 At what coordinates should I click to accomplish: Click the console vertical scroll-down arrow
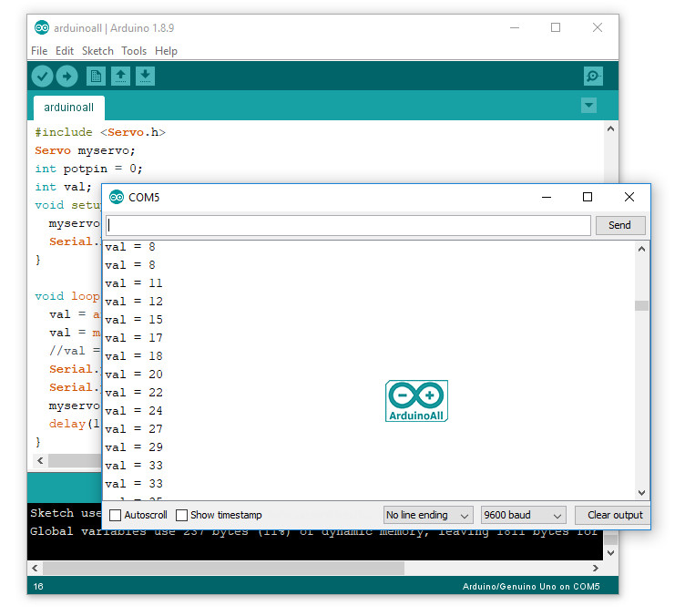click(x=610, y=553)
